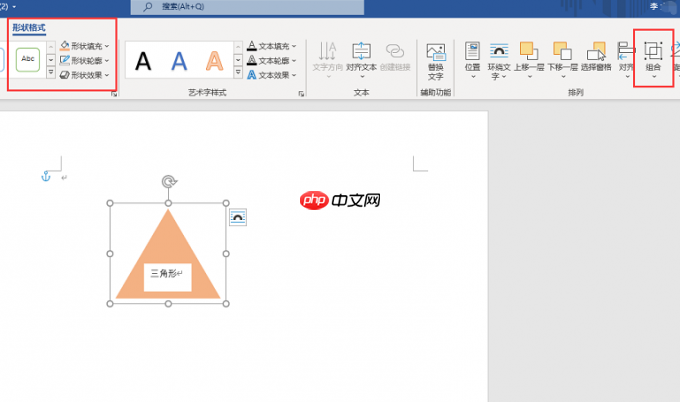Viewport: 680px width, 402px height.
Task: Expand the WordArt styles gallery
Action: [238, 72]
